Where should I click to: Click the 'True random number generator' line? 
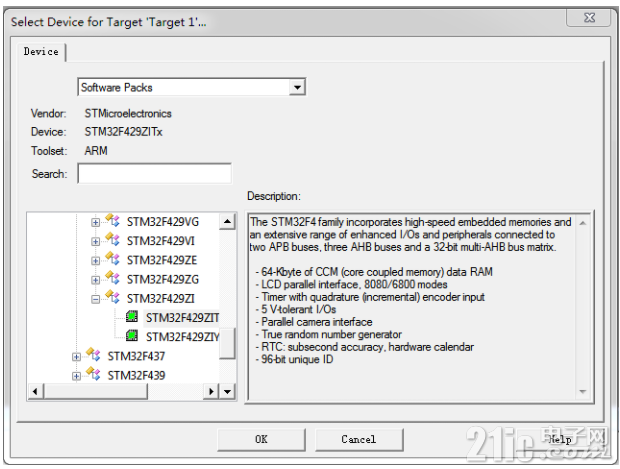coord(328,335)
